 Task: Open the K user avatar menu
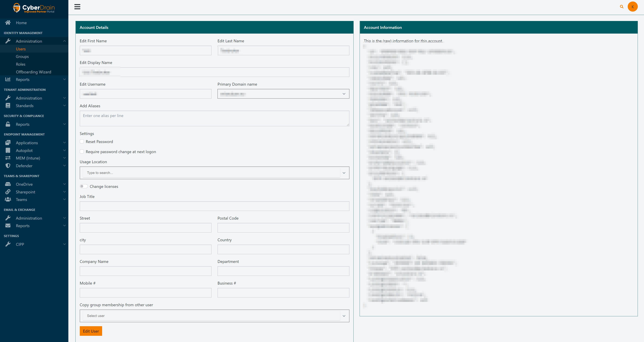[x=633, y=7]
